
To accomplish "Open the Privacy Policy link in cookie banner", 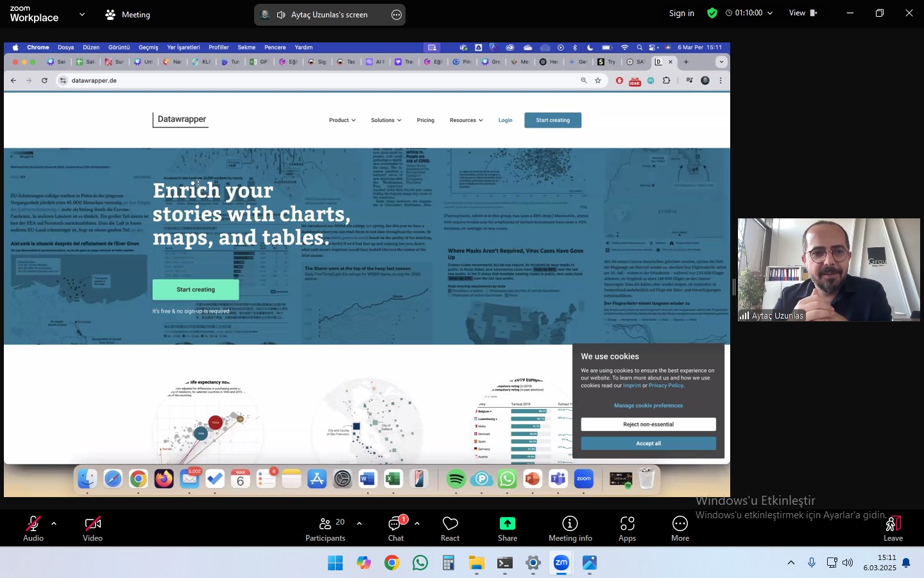I will point(666,385).
